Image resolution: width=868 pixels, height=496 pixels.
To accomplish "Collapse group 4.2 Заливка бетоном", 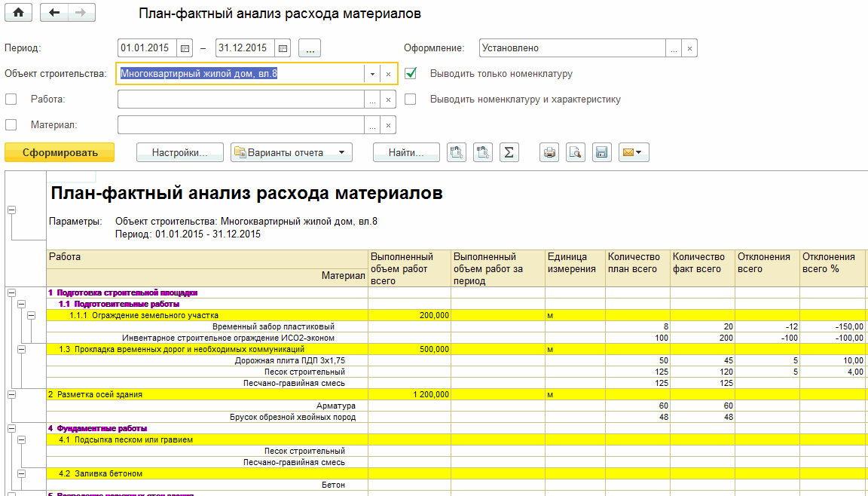I will [x=22, y=474].
